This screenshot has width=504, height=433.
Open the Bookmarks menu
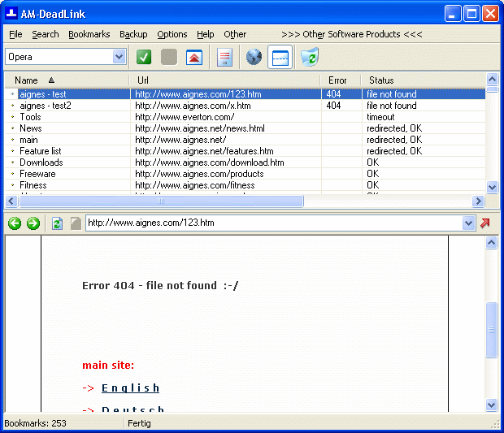tap(89, 34)
